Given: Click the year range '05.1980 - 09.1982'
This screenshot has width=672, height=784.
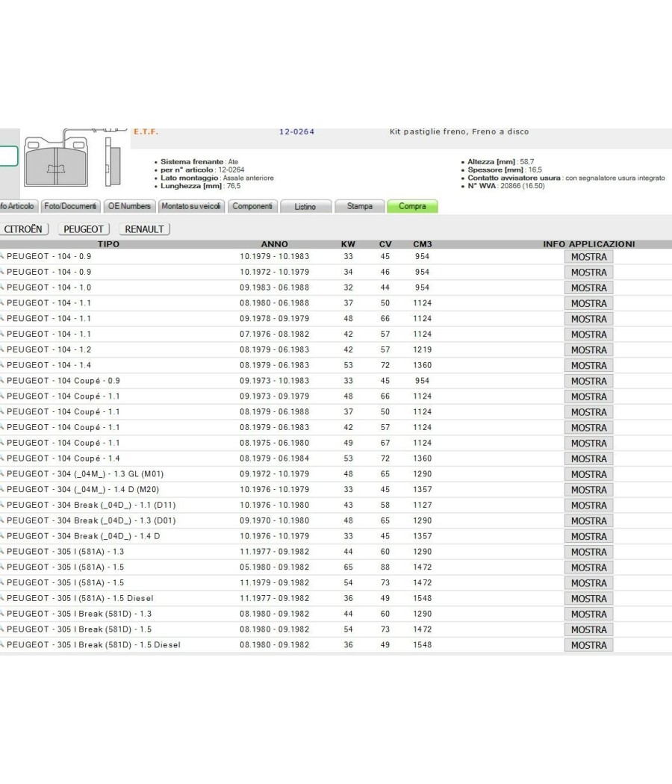Looking at the screenshot, I should (x=275, y=567).
